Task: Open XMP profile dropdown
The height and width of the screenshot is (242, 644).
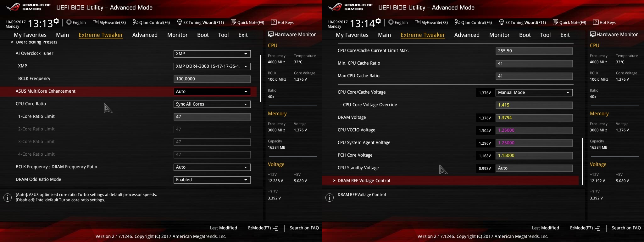Action: click(212, 66)
